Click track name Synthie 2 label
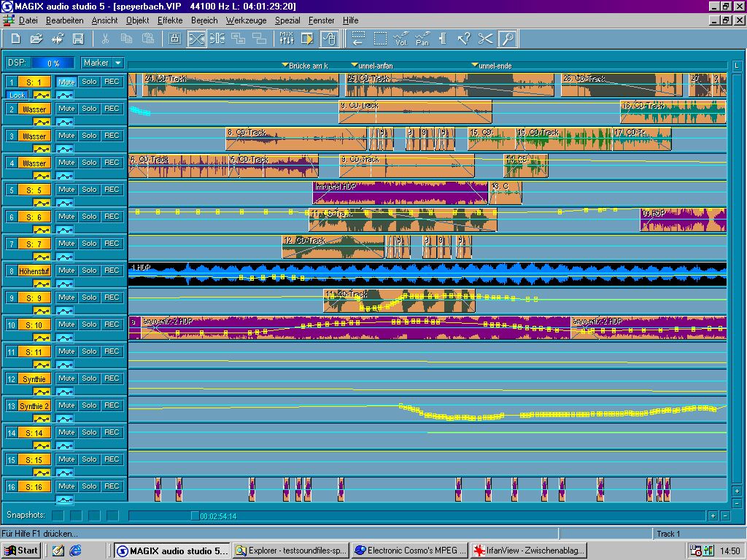The image size is (747, 560). [x=34, y=406]
